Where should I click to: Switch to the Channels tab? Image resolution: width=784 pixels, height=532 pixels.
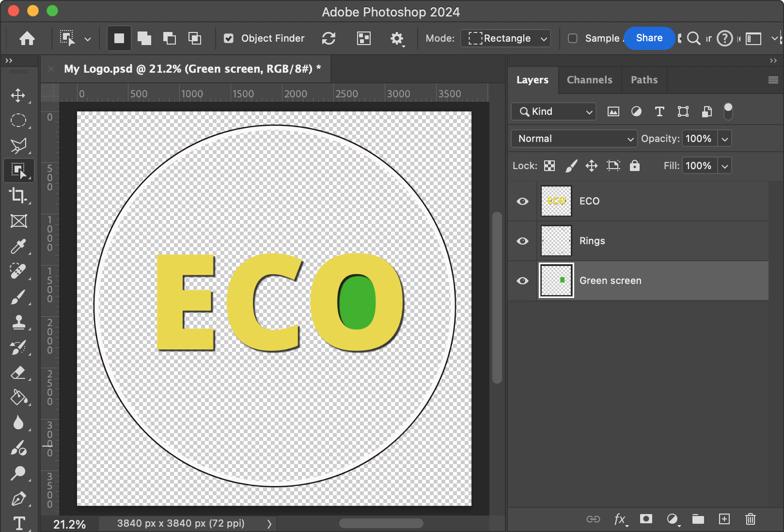tap(589, 80)
